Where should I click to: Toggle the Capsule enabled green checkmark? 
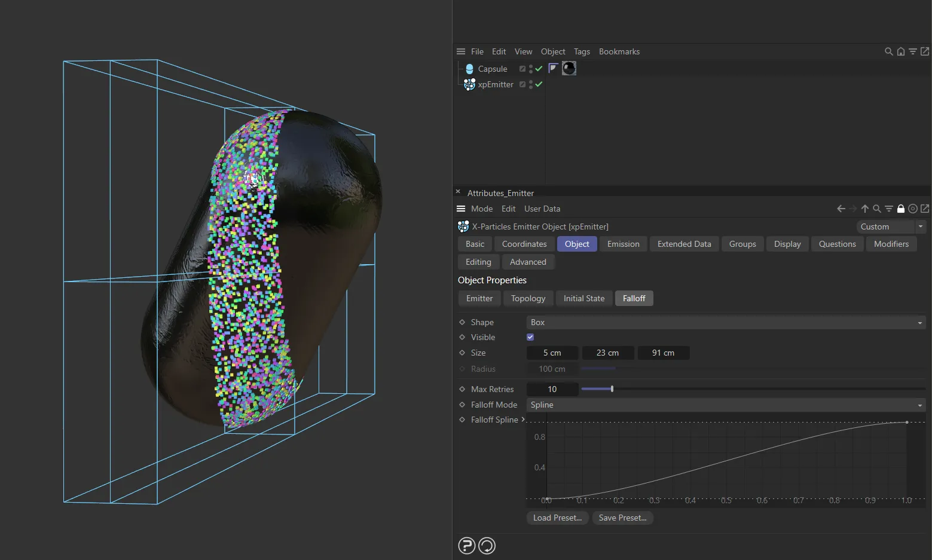click(x=539, y=69)
